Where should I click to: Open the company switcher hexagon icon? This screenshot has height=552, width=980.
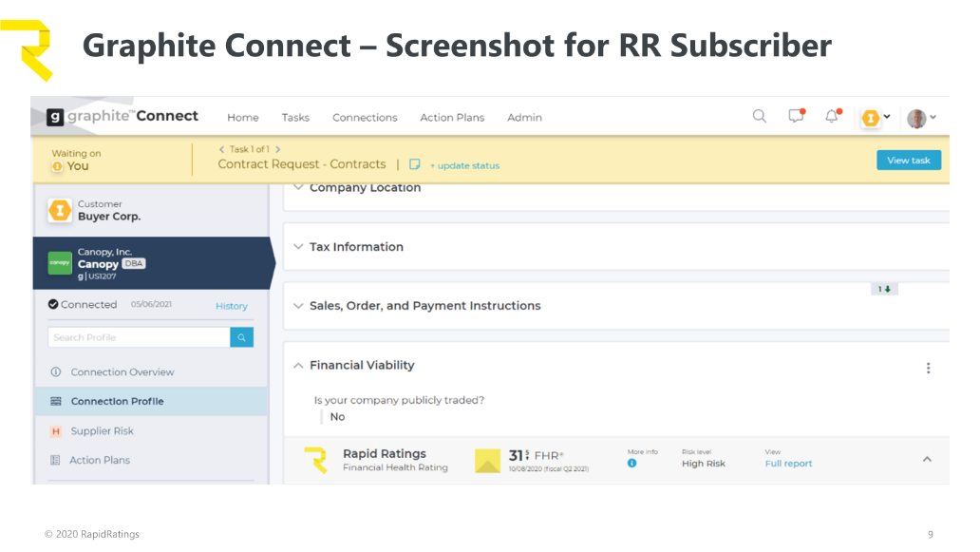pyautogui.click(x=871, y=118)
